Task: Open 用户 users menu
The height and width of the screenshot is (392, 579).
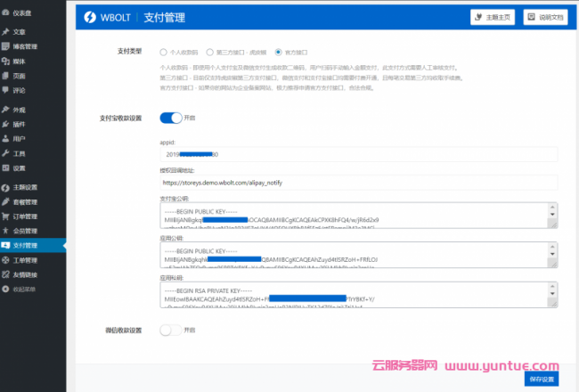Action: [19, 139]
